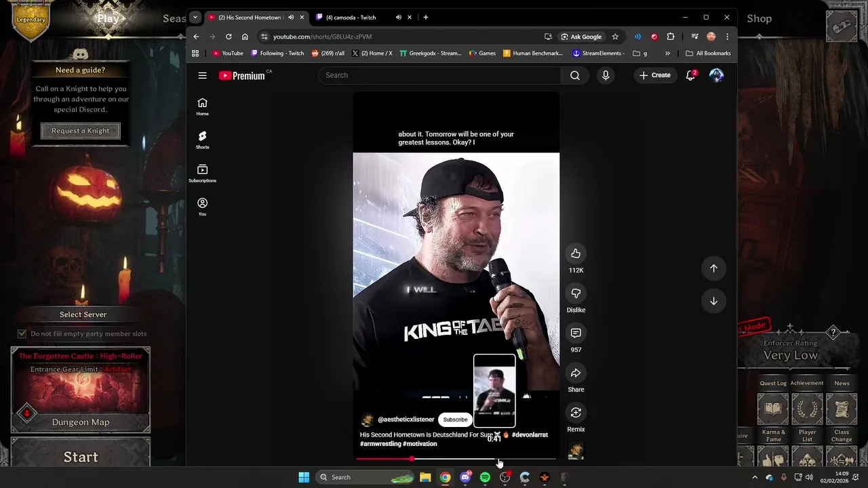
Task: Click Ask Google in address bar
Action: pyautogui.click(x=581, y=37)
